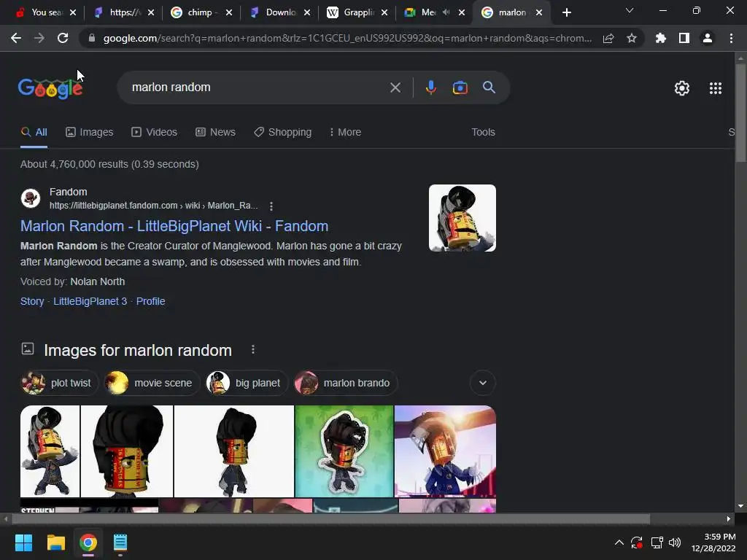
Task: Go back to the previous page
Action: point(16,38)
